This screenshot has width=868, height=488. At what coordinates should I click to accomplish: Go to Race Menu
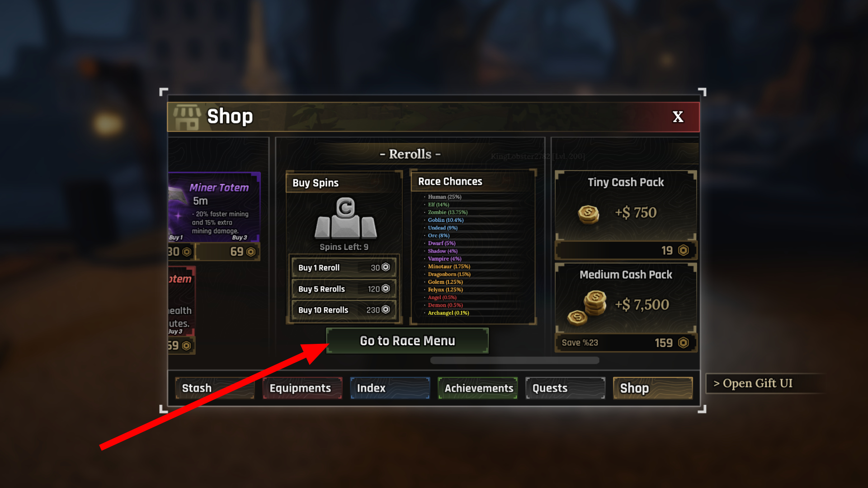pyautogui.click(x=407, y=341)
